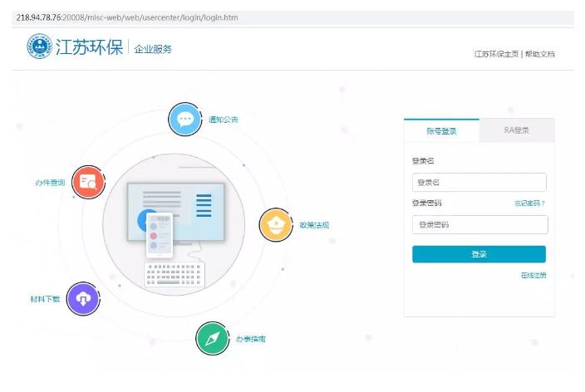Click the 材料下载 text label
This screenshot has height=392, width=585.
pyautogui.click(x=45, y=298)
